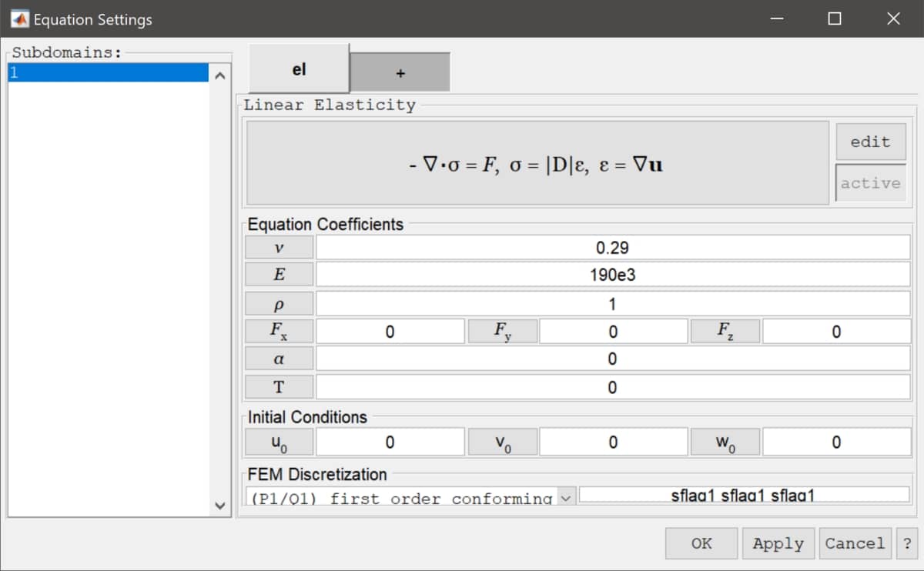The image size is (924, 571).
Task: Click the temperature T label button
Action: tap(279, 386)
